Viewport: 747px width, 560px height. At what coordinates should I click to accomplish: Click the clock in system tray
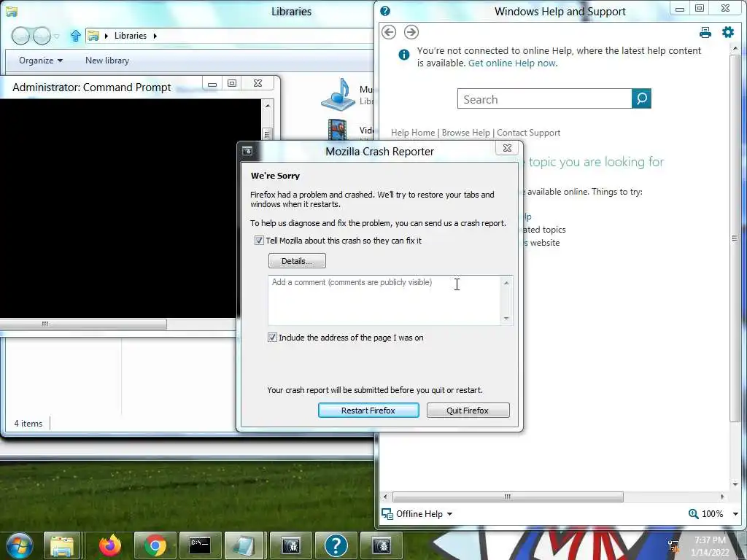coord(710,546)
